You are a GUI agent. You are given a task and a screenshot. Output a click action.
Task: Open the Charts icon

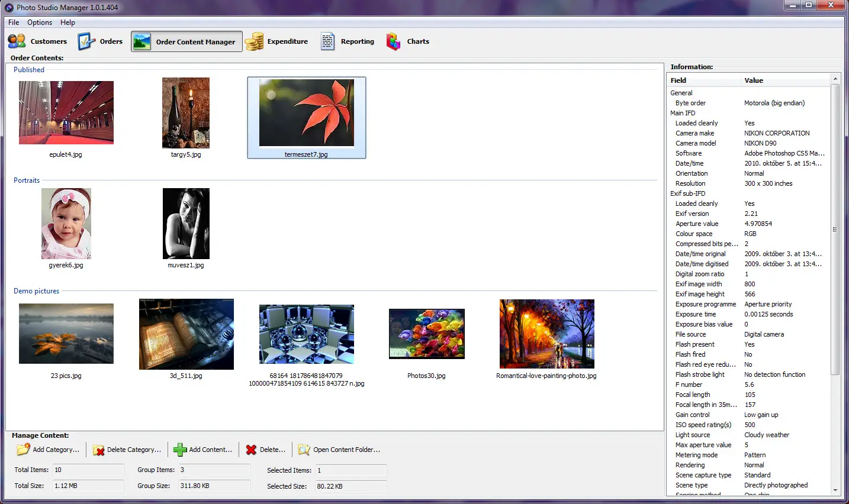(x=394, y=41)
